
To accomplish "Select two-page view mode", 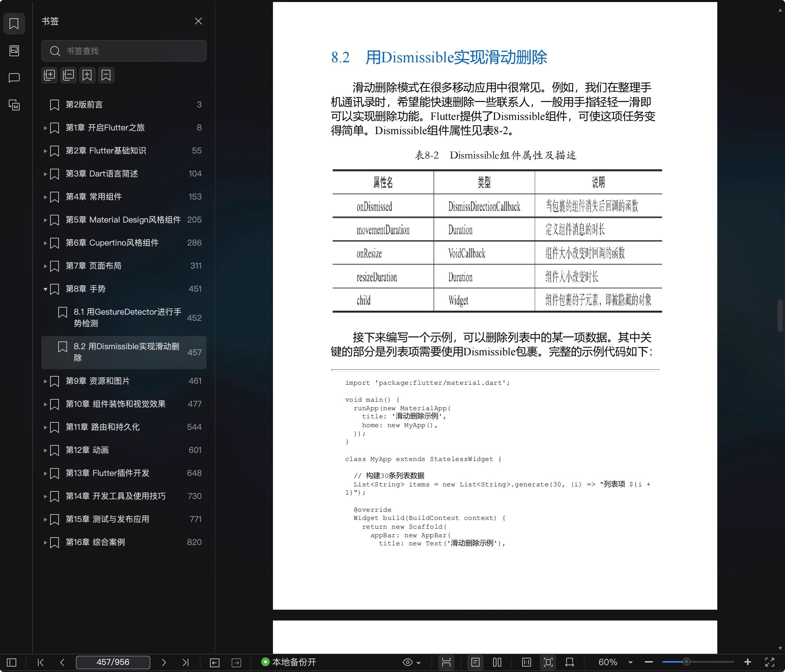I will (x=497, y=662).
